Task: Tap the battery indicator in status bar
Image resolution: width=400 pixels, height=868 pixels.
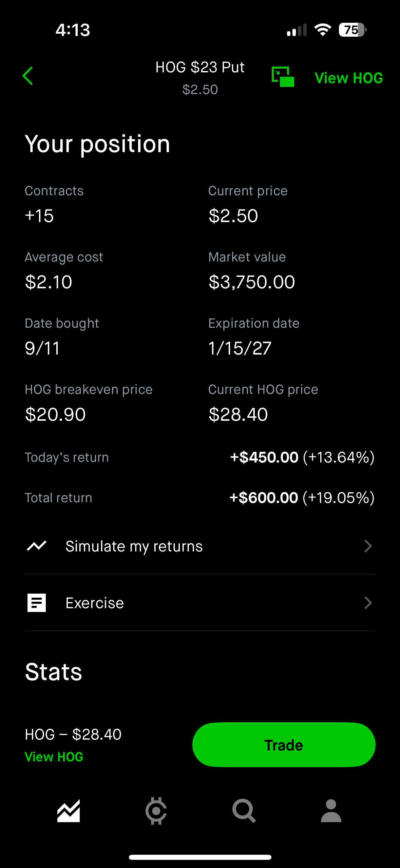Action: [x=352, y=30]
